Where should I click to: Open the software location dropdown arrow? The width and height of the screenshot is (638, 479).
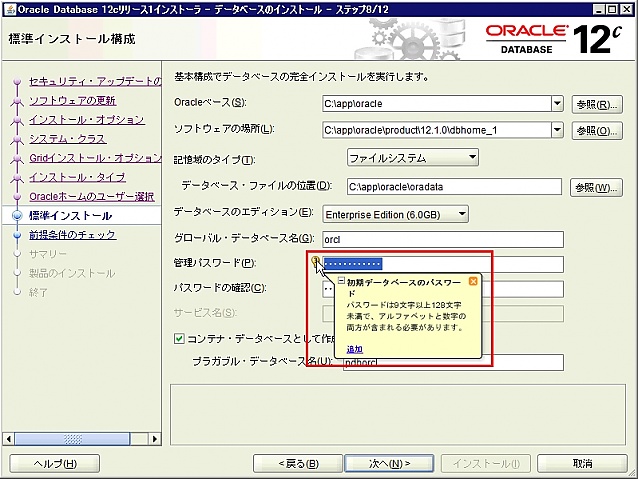click(x=557, y=130)
